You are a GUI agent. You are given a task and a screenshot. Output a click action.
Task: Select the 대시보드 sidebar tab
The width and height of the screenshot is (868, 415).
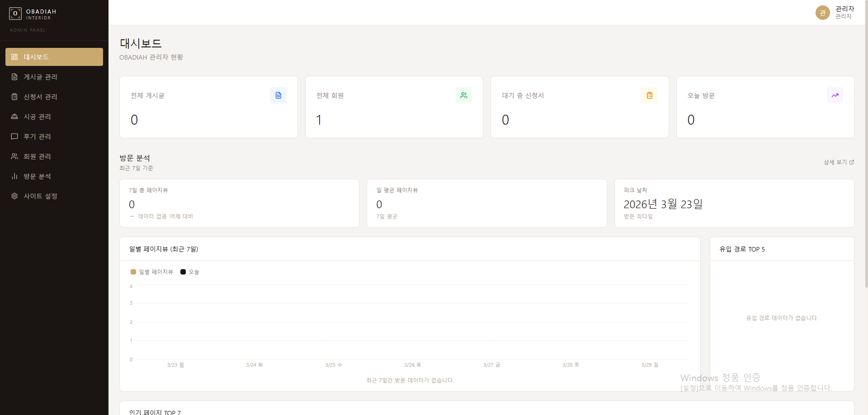(x=54, y=57)
